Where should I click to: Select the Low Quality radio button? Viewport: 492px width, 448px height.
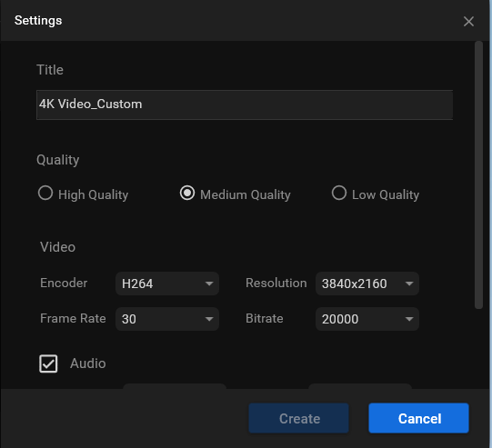pos(339,193)
